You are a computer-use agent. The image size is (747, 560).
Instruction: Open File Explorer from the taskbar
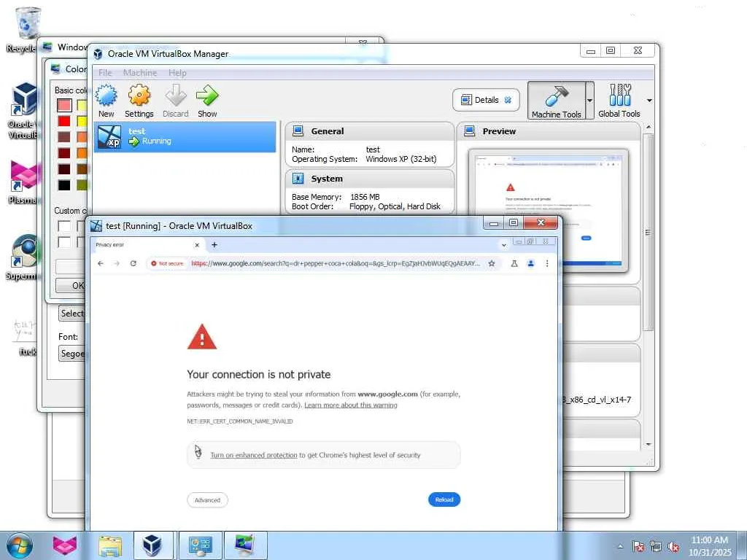110,545
